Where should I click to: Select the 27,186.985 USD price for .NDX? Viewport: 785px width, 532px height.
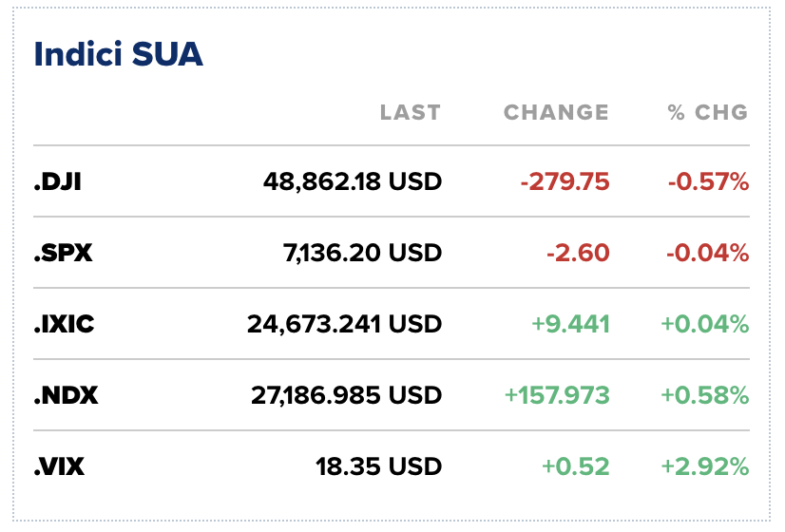pos(345,395)
